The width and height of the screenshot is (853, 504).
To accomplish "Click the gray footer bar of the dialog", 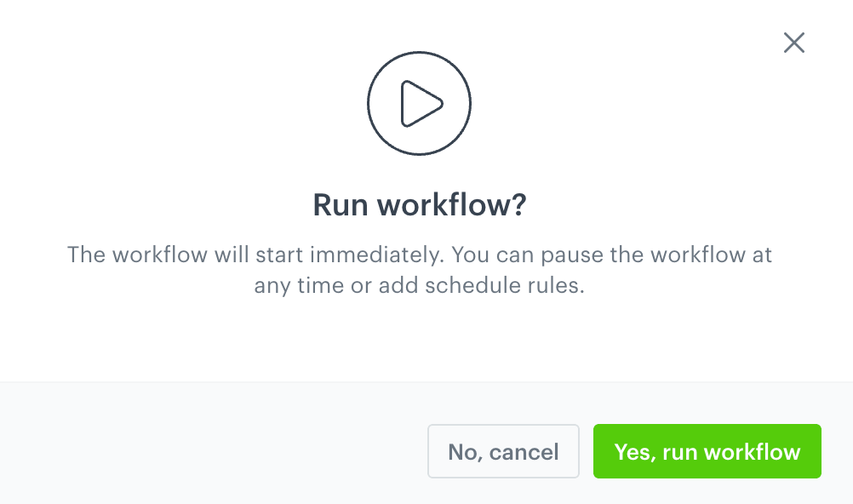I will click(x=213, y=443).
